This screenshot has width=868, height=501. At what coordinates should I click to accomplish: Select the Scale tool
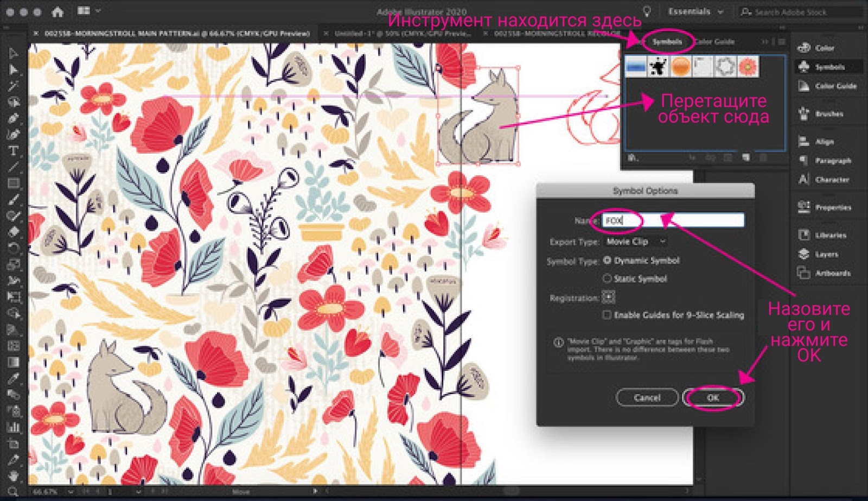(14, 265)
